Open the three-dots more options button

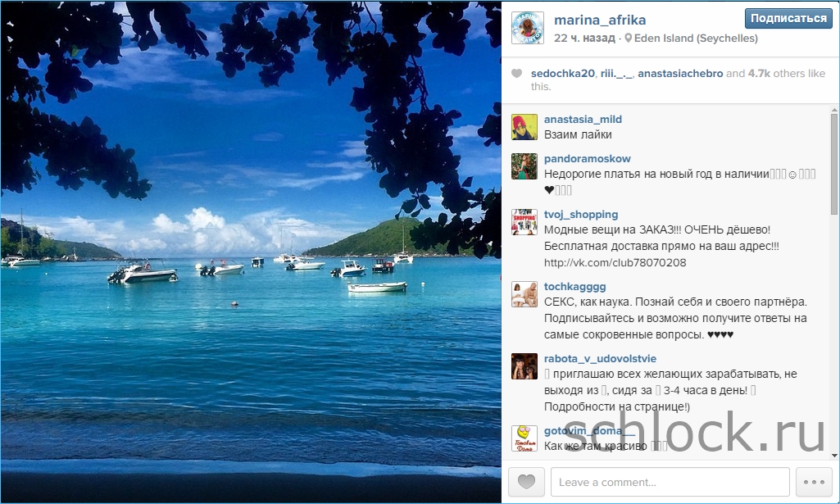pos(814,482)
